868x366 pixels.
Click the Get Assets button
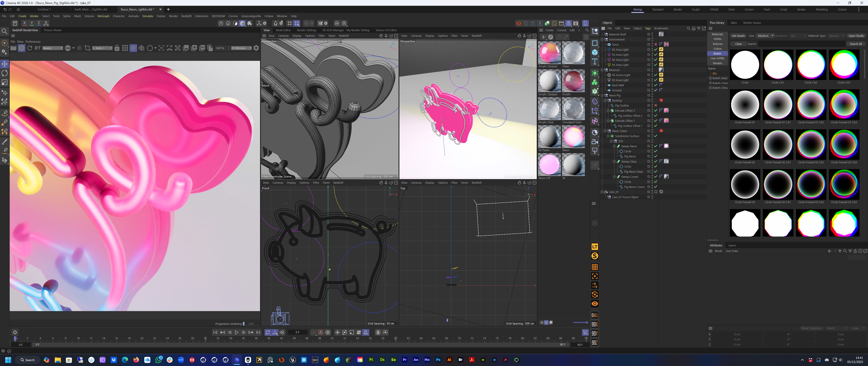[738, 36]
